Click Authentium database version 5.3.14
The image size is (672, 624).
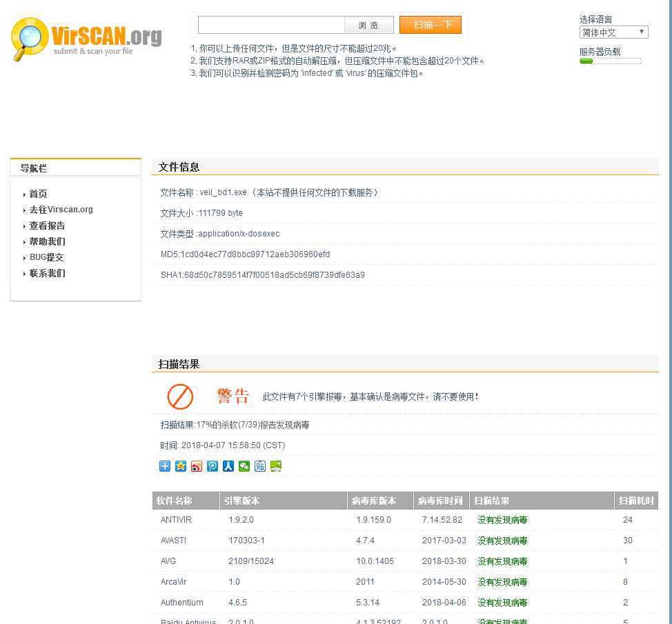pyautogui.click(x=368, y=602)
